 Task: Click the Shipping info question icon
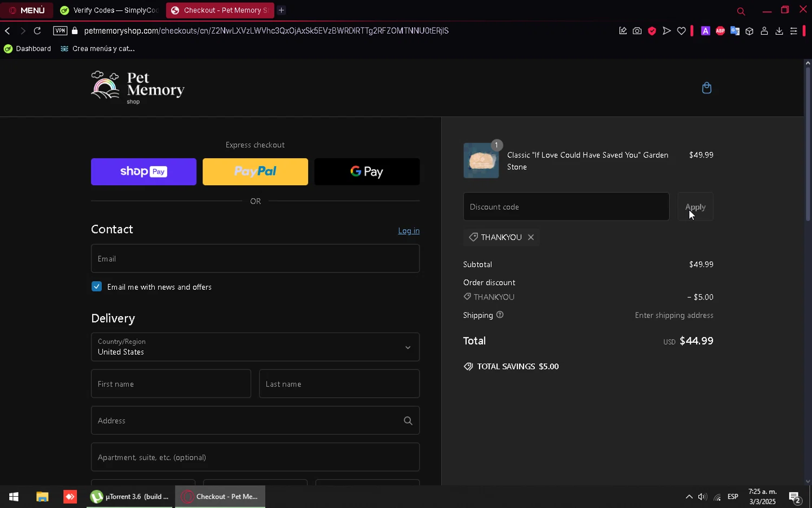500,315
